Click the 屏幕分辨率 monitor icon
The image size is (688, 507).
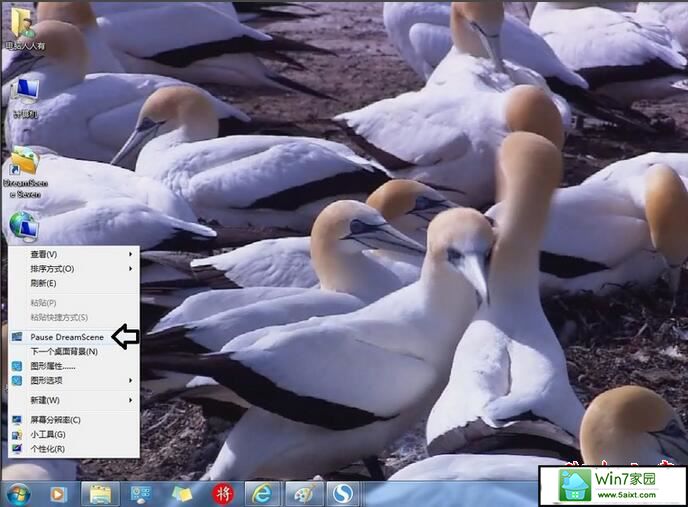[17, 420]
